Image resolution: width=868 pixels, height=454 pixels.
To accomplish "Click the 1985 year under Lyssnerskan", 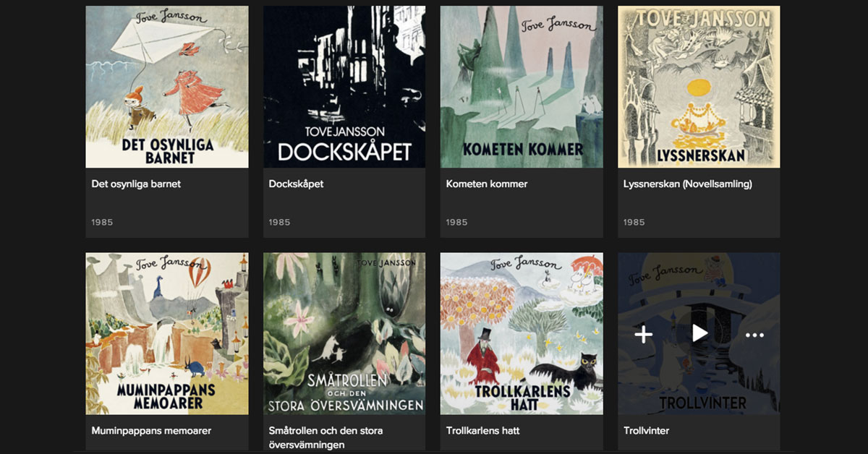I will tap(634, 222).
